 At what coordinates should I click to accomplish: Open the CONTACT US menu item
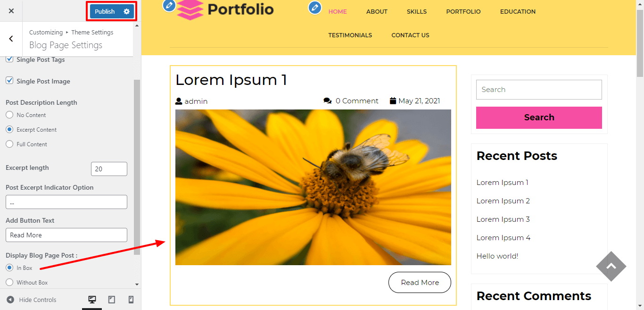point(410,35)
